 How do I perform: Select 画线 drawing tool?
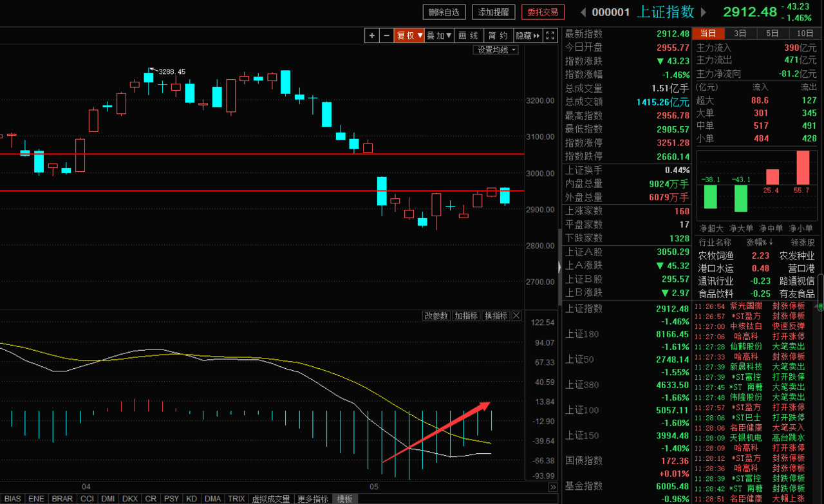point(468,36)
